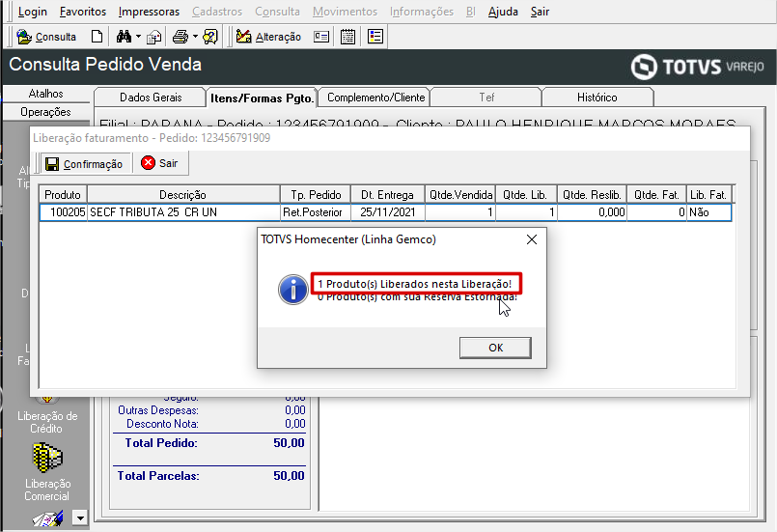Click the Confirmação save button
777x532 pixels.
[84, 163]
